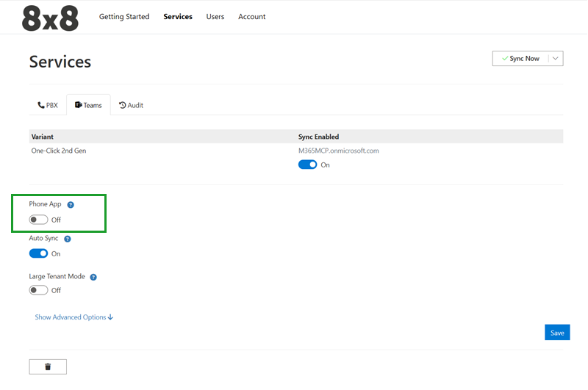Expand Show Advanced Options
This screenshot has height=390, width=588.
(74, 317)
